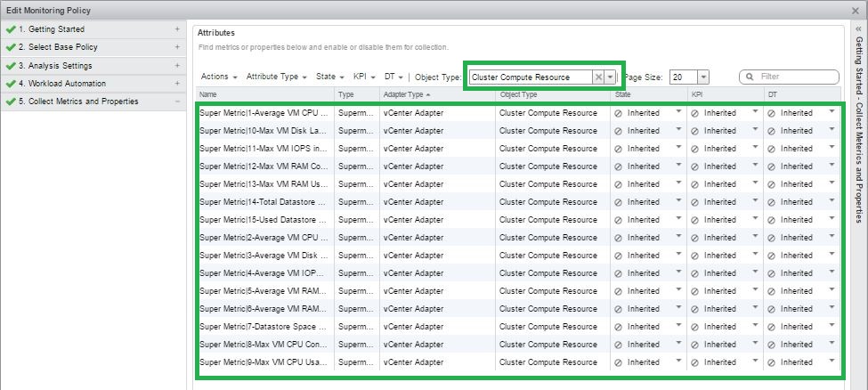Screen dimensions: 868x390
Task: Click the inherited state icon for Super Metric 1
Action: coord(619,113)
